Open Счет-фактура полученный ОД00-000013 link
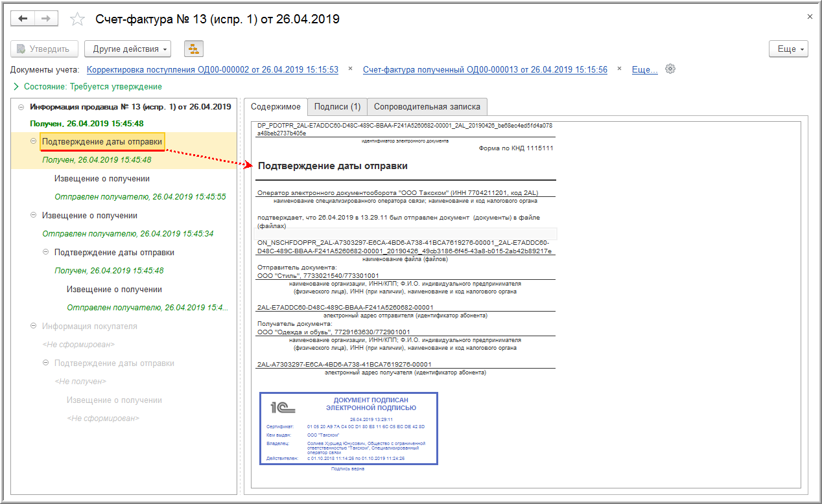Image resolution: width=822 pixels, height=504 pixels. 485,69
